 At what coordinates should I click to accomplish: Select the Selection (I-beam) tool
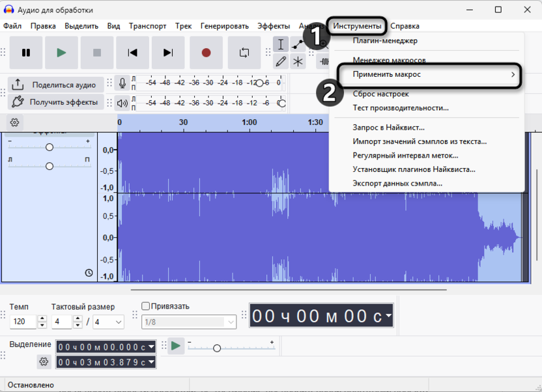(281, 44)
